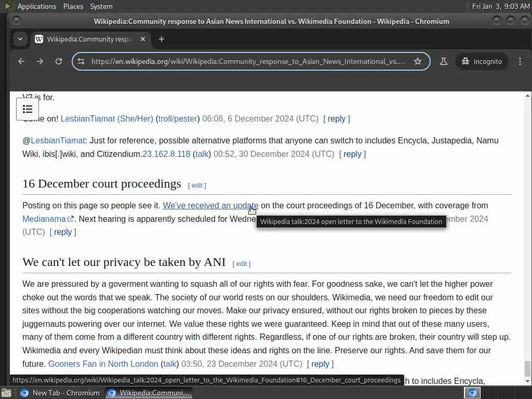Click the 00:52, 30 December 2024 timestamp
This screenshot has height=399, width=532.
pos(274,154)
